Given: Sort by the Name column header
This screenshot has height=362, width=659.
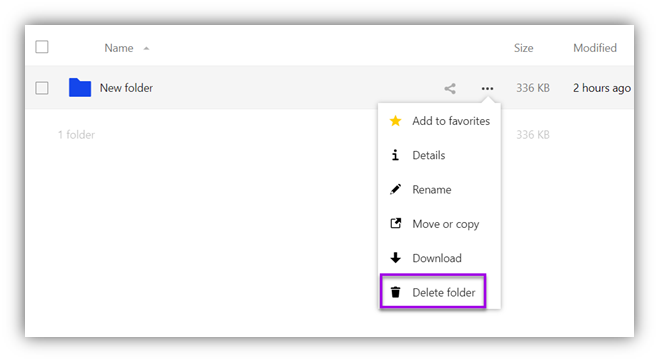Looking at the screenshot, I should (119, 48).
